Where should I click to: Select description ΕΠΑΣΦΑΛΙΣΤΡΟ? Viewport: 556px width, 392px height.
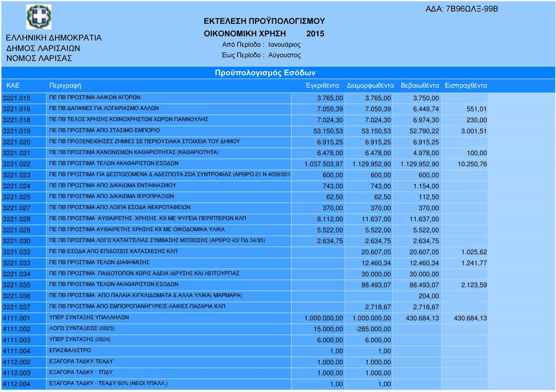(70, 350)
